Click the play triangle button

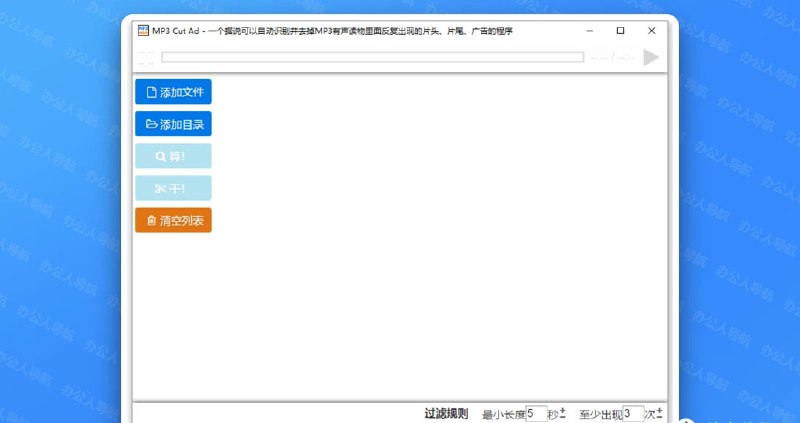point(651,58)
